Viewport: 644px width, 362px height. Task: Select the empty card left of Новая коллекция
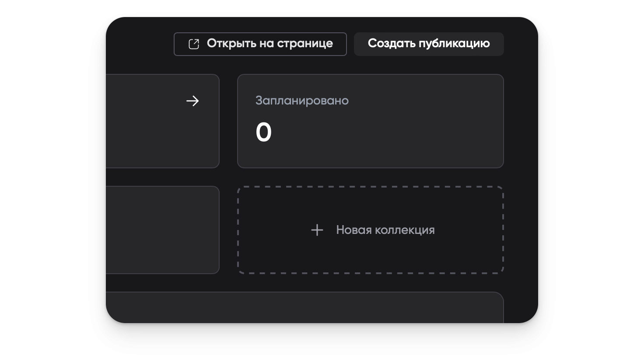162,230
